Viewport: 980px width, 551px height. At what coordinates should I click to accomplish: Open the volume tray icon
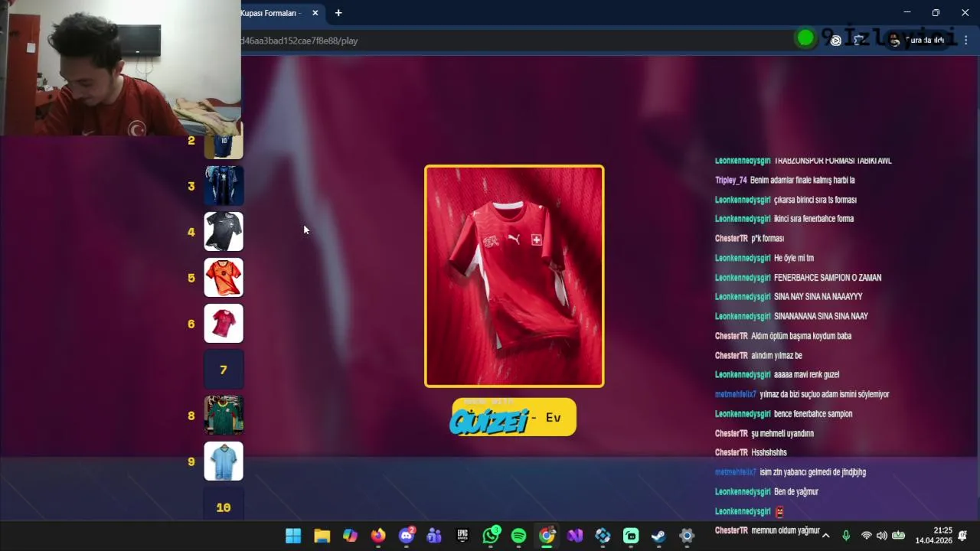tap(882, 536)
